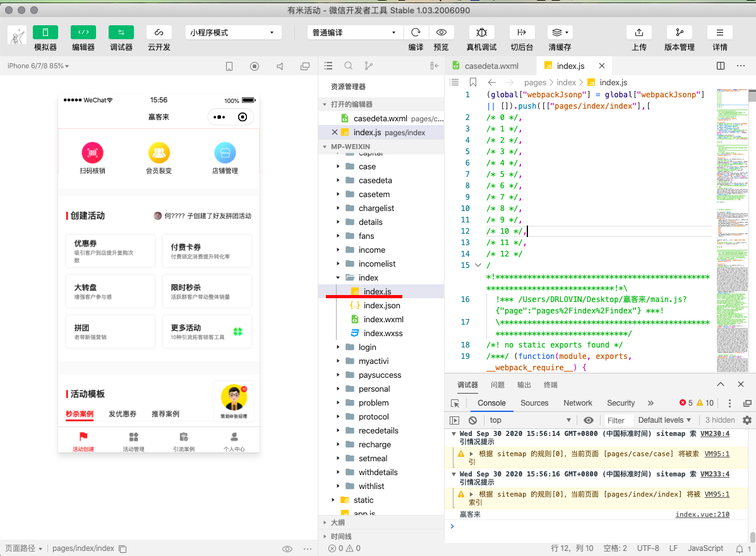Tap 扫码核销 in the simulator

pos(92,158)
